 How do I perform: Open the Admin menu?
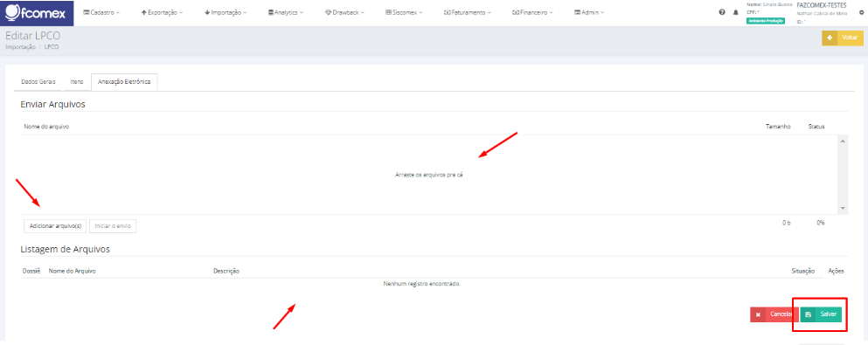[x=589, y=12]
